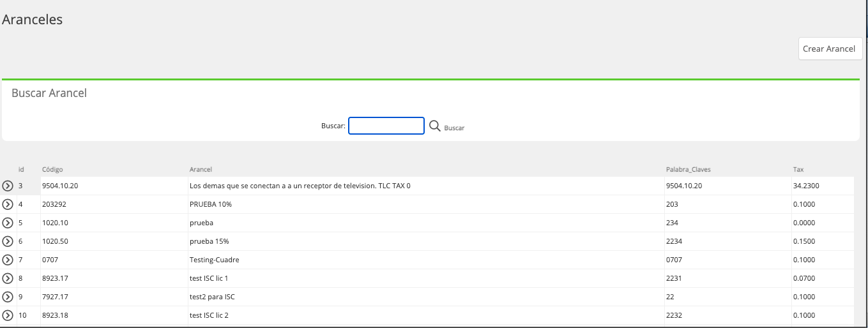The image size is (868, 328).
Task: Click the magnifying glass search icon
Action: [x=435, y=126]
